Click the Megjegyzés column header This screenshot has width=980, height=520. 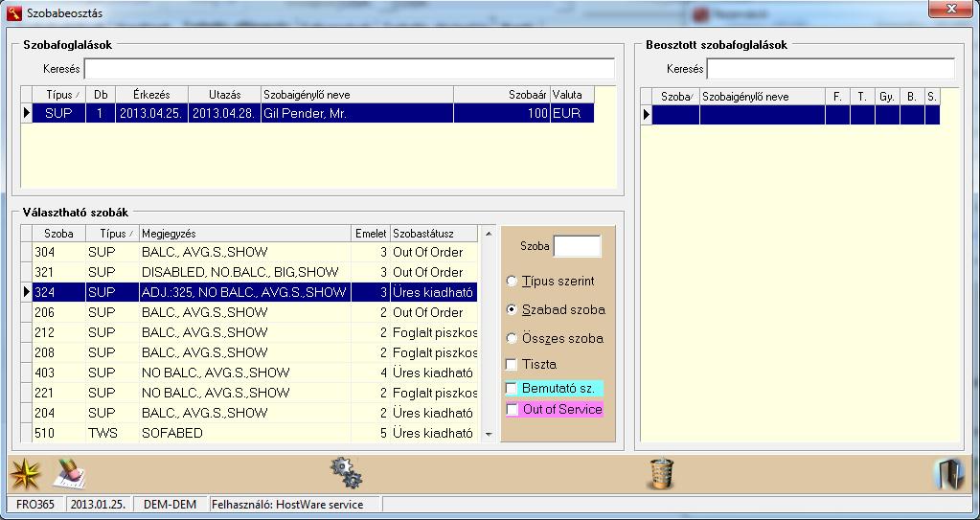(245, 234)
